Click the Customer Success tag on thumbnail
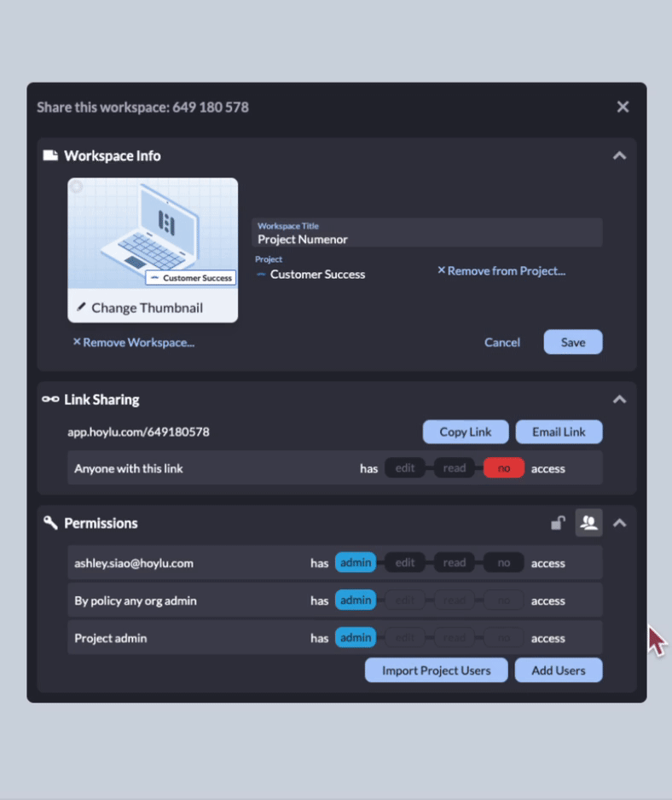 click(191, 277)
